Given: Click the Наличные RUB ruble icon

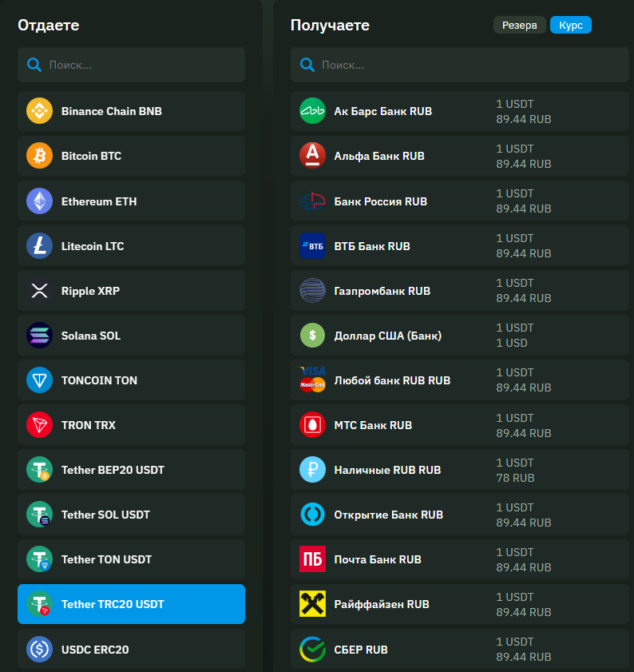Looking at the screenshot, I should [312, 470].
